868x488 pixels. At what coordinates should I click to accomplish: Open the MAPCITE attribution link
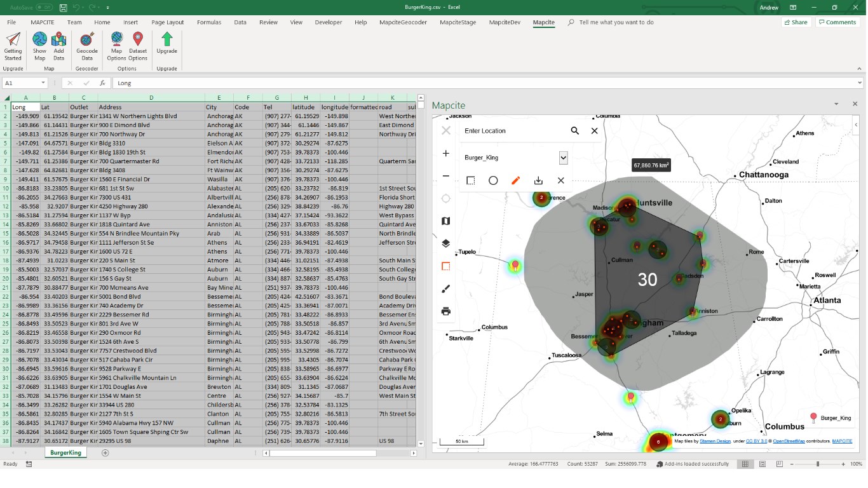click(842, 441)
